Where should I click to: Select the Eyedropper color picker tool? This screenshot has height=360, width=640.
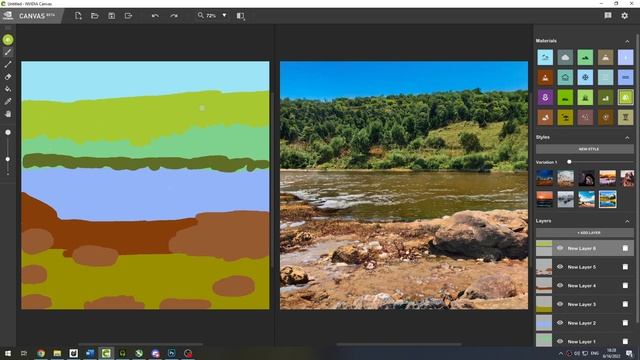(x=8, y=101)
